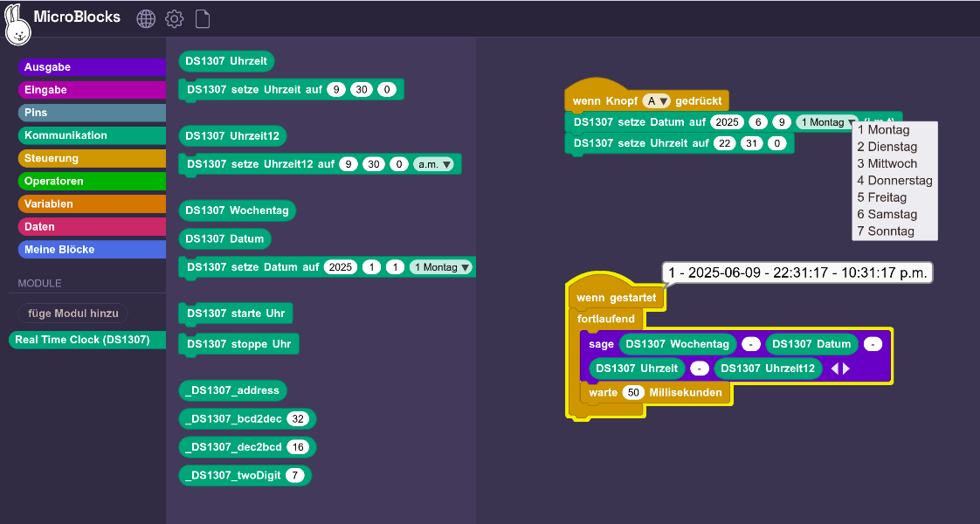
Task: Select the Kommunikation category
Action: point(92,135)
